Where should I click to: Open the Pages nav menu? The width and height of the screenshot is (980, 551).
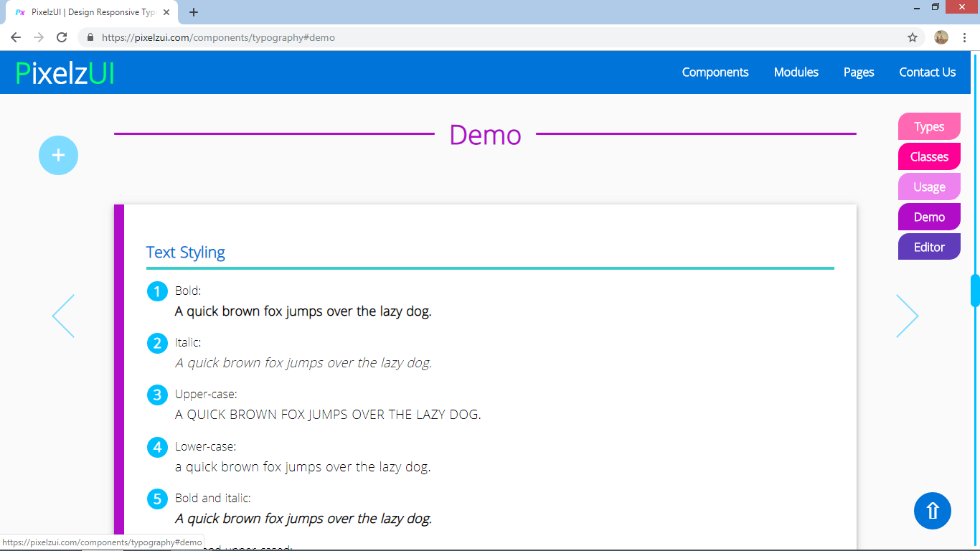(x=859, y=72)
